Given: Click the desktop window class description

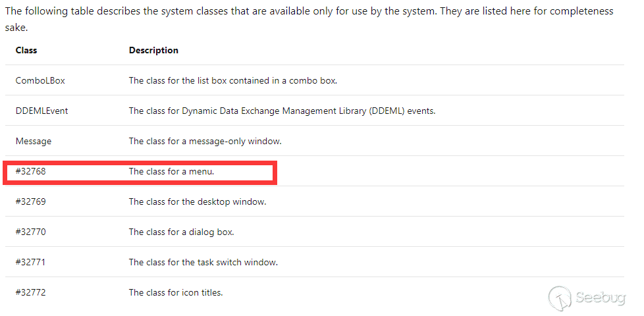Looking at the screenshot, I should [x=198, y=202].
